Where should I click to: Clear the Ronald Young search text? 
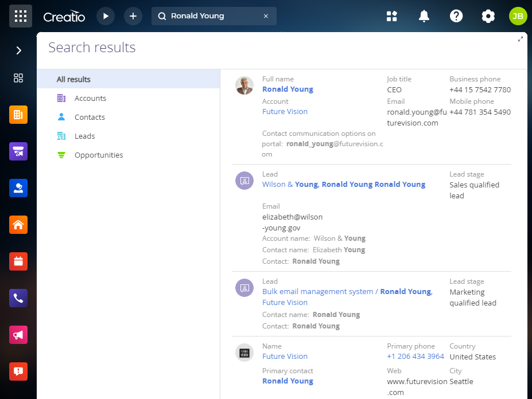tap(266, 16)
